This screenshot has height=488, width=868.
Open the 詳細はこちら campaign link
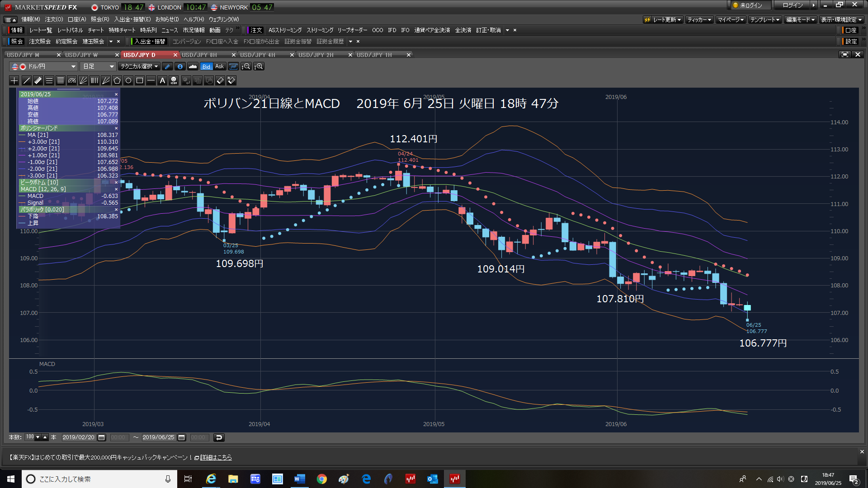coord(216,457)
